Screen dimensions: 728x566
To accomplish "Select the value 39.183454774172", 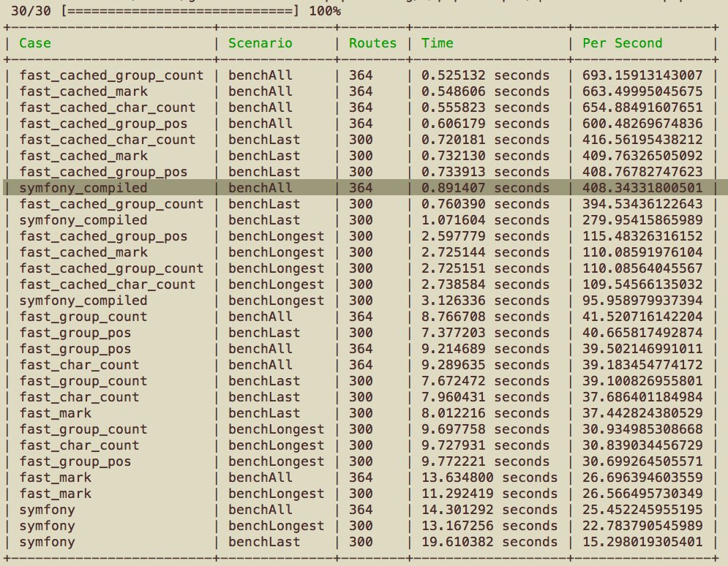I will pos(642,365).
